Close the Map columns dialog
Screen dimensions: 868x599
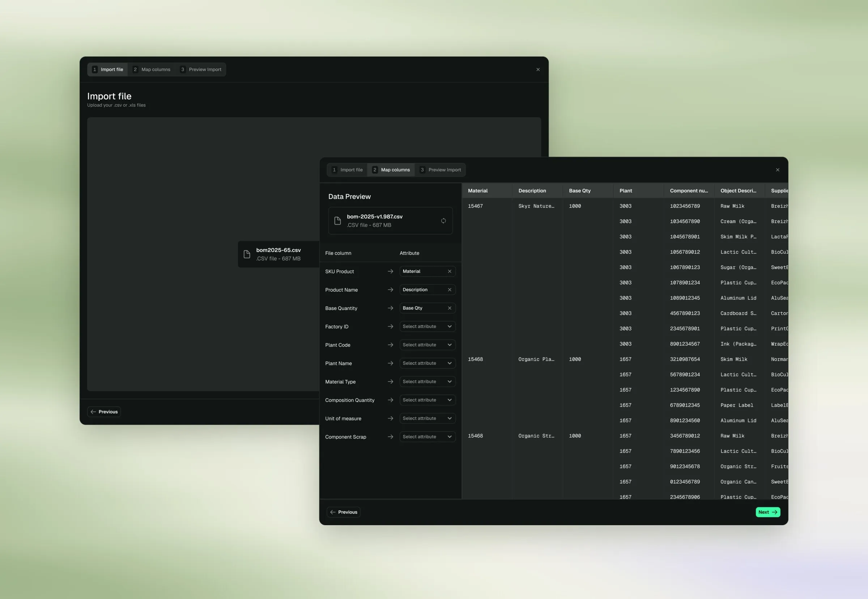(778, 170)
